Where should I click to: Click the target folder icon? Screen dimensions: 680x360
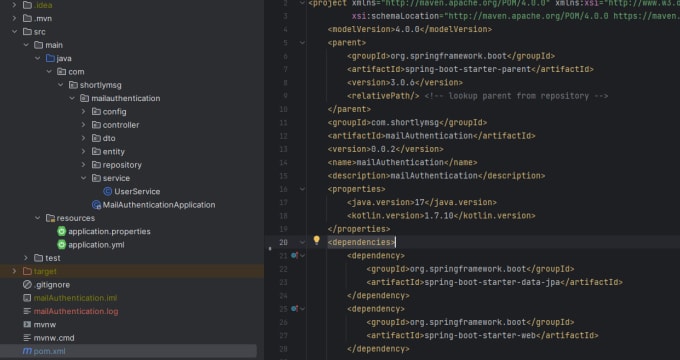click(27, 272)
